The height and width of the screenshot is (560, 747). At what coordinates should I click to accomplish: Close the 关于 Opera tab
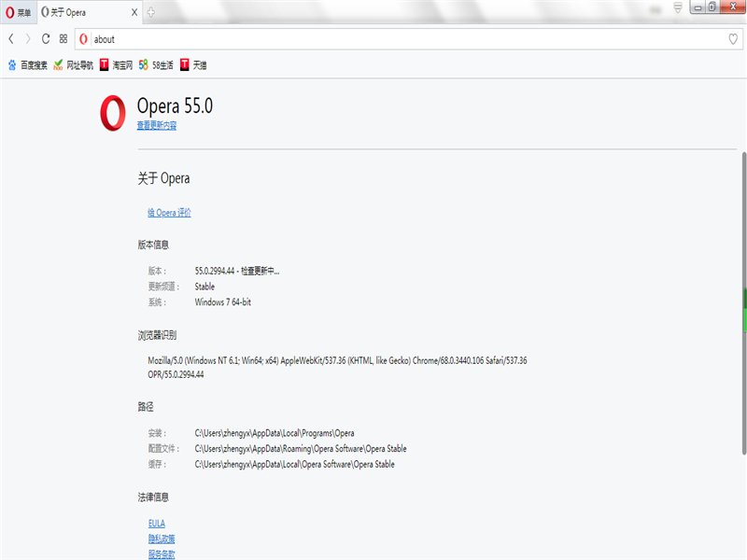134,12
